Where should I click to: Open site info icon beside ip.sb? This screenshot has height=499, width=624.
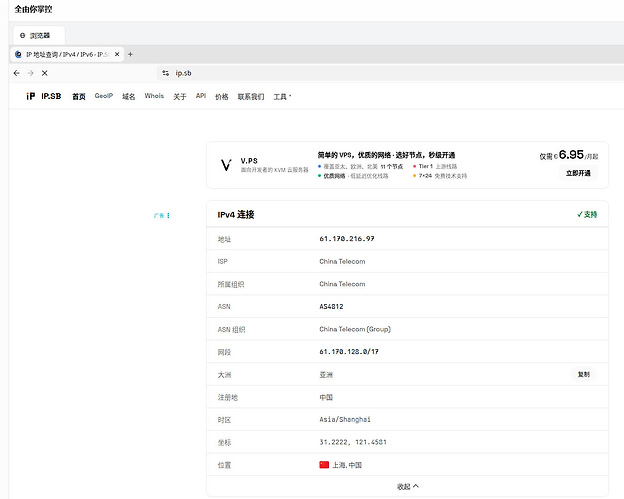[x=166, y=73]
